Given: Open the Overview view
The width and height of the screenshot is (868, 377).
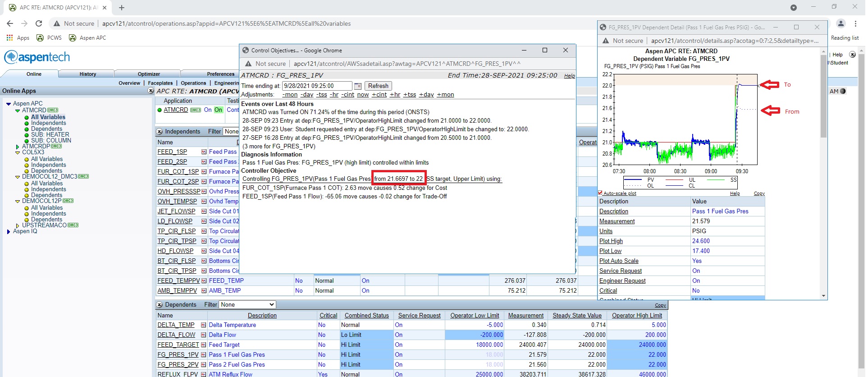Looking at the screenshot, I should pyautogui.click(x=129, y=83).
